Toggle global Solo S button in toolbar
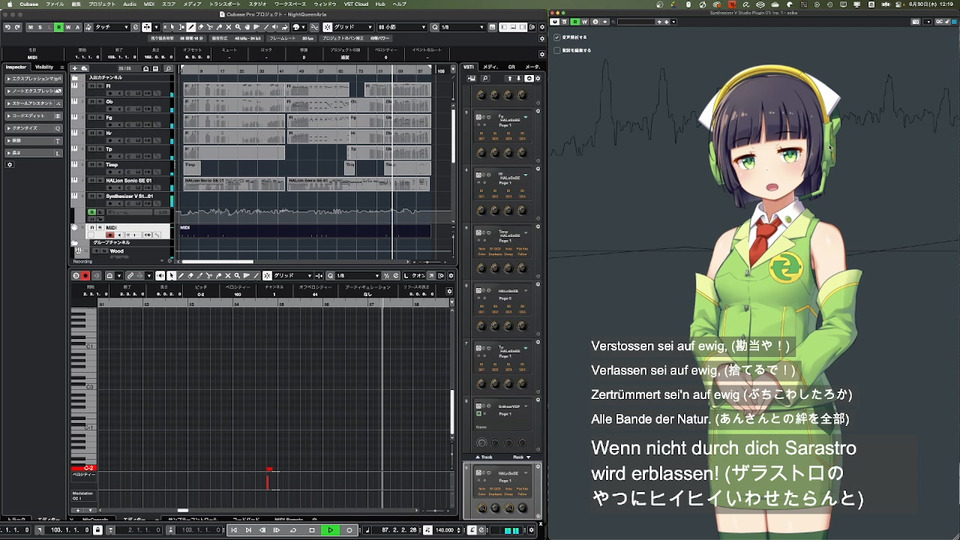Viewport: 960px width, 540px height. [40, 27]
